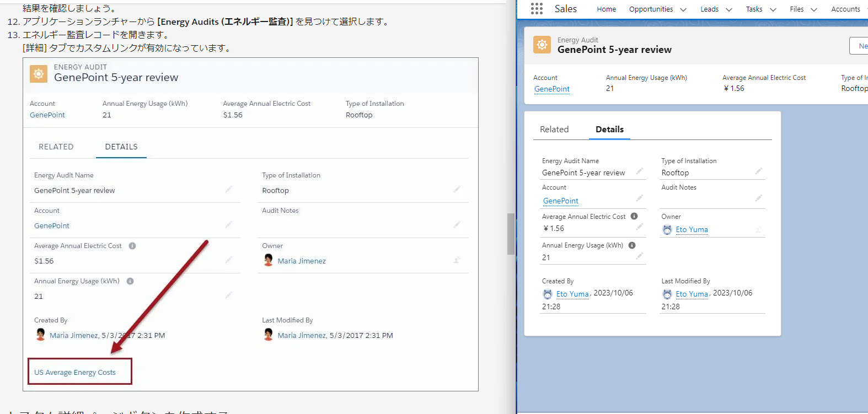Open the Opportunities tab
The image size is (868, 414).
[x=651, y=9]
